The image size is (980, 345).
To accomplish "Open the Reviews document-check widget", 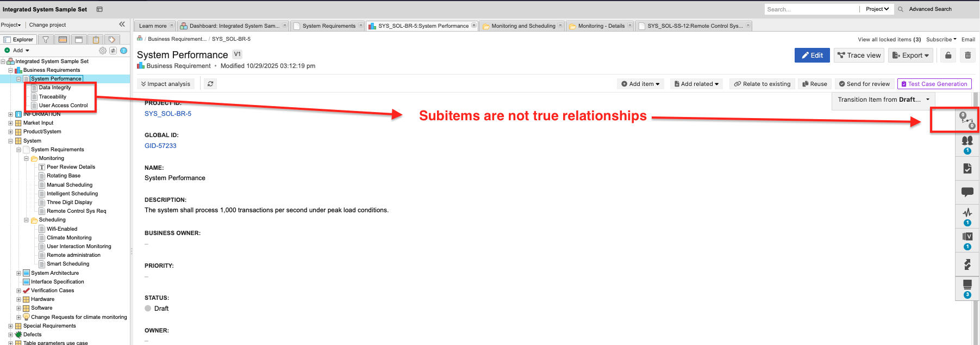I will pos(967,168).
